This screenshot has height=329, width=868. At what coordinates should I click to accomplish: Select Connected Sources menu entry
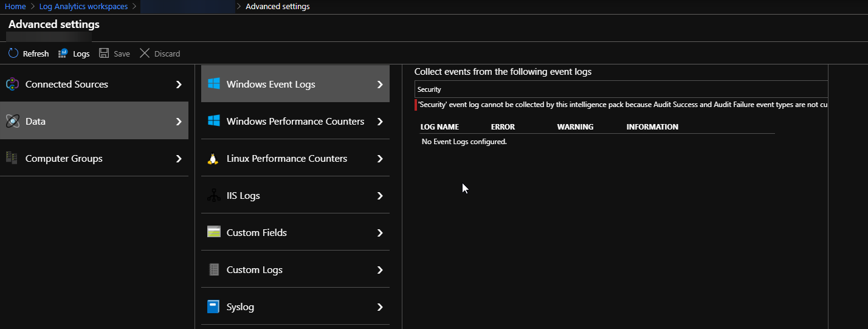pos(94,84)
